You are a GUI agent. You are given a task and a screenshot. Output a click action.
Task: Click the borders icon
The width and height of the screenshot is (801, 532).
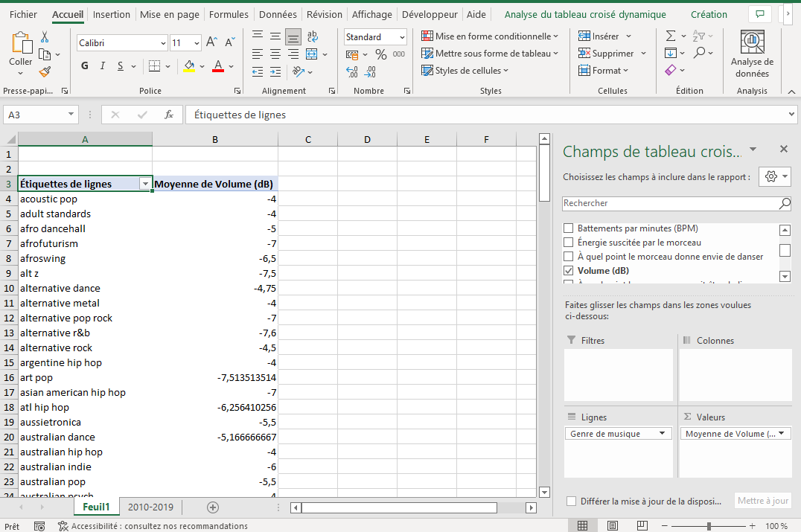(x=154, y=66)
